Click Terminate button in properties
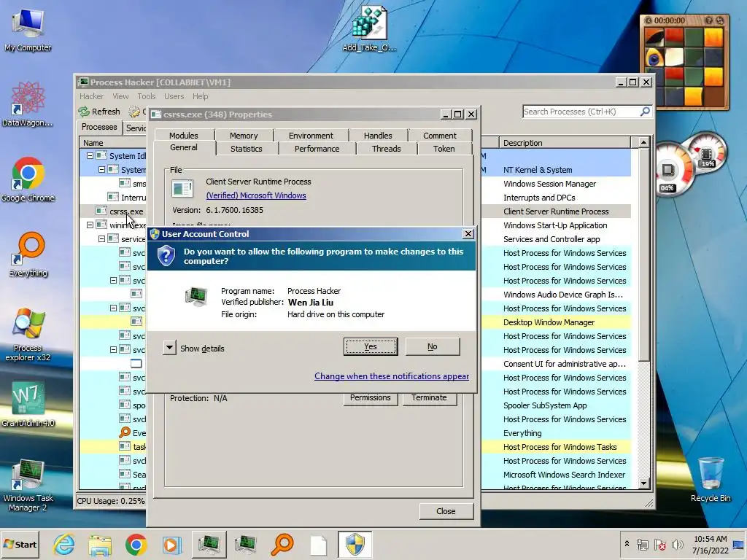This screenshot has width=747, height=560. pyautogui.click(x=429, y=397)
